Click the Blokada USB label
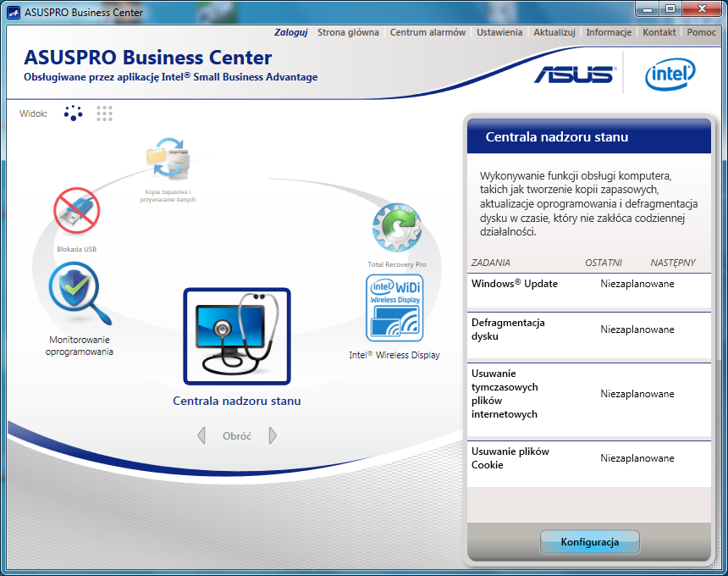The height and width of the screenshot is (576, 728). 76,249
